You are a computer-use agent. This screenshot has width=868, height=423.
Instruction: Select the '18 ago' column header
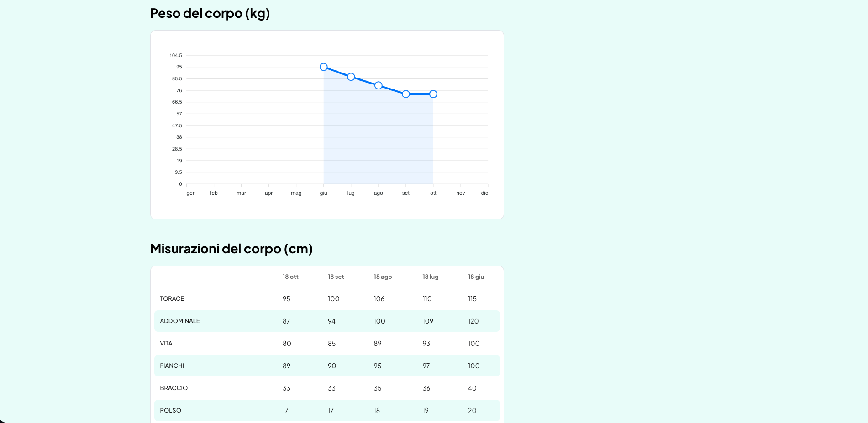pos(383,277)
